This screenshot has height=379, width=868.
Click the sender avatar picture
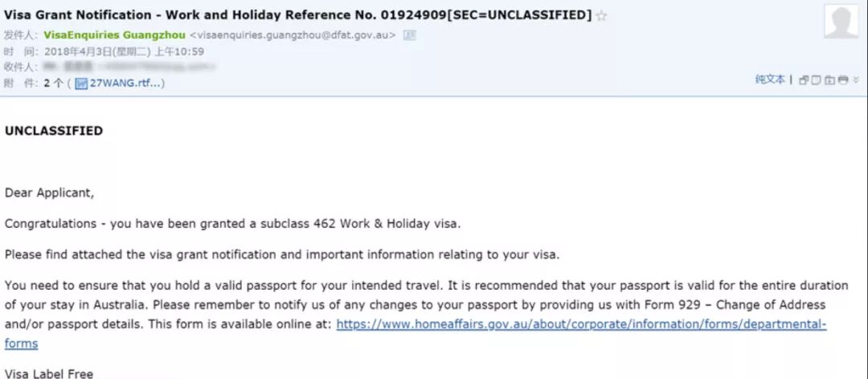tap(841, 22)
